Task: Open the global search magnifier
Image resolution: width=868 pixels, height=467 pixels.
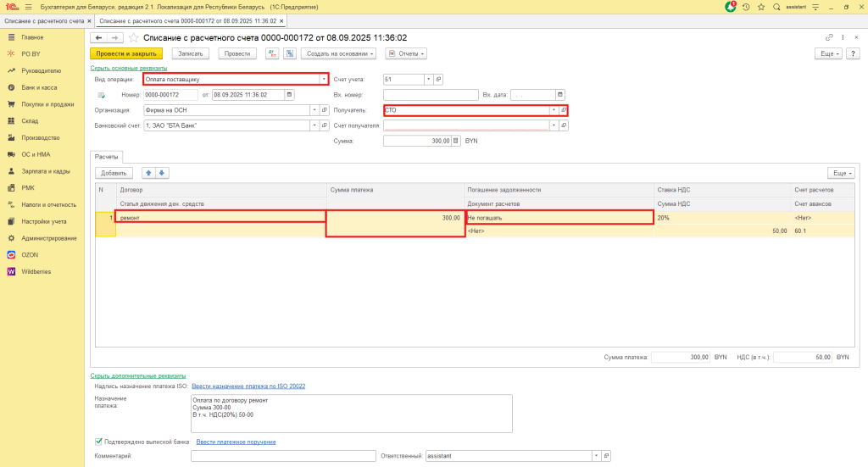Action: click(x=776, y=7)
